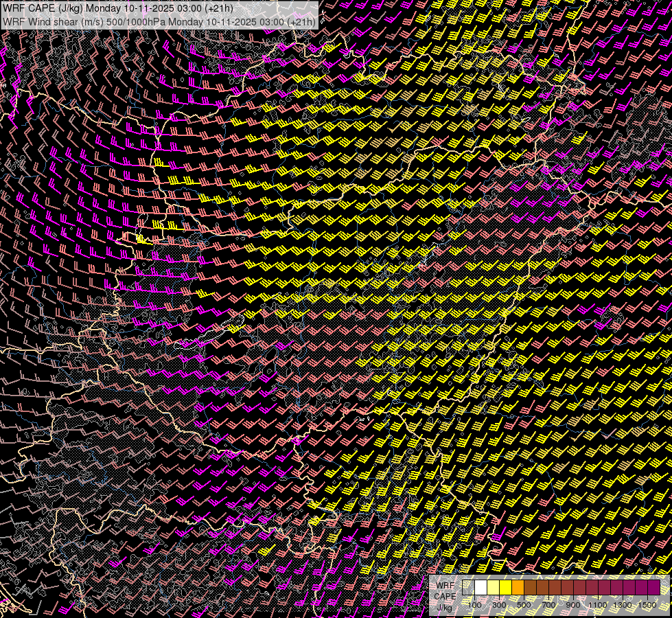672x618 pixels.
Task: Click the 1100 label on the legend
Action: (x=598, y=604)
